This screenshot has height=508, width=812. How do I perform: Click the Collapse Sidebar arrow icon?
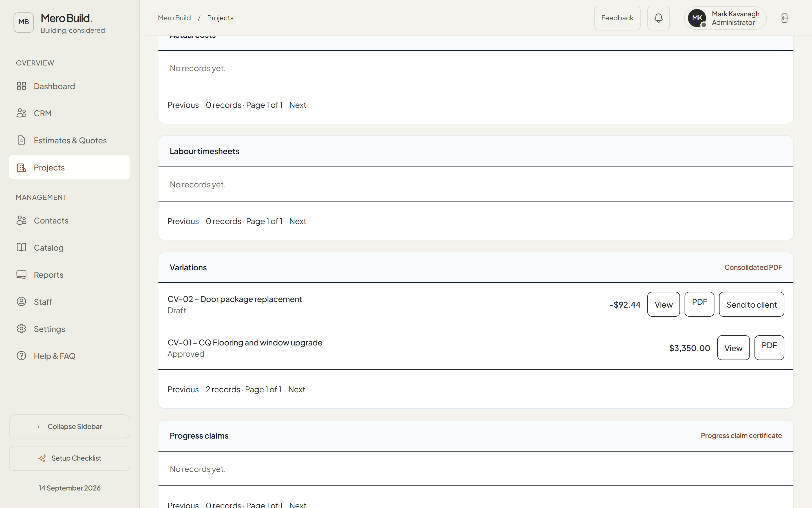click(40, 427)
